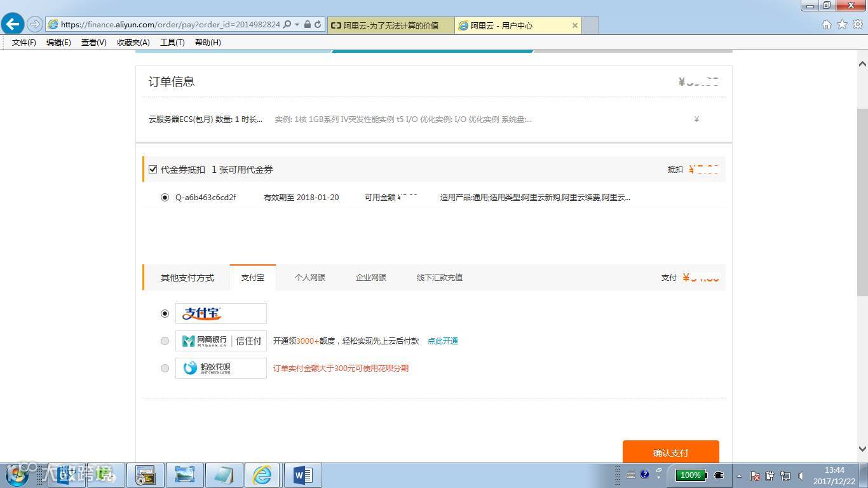This screenshot has height=488, width=868.
Task: Open the address bar autocomplete dropdown arrow
Action: coord(297,25)
